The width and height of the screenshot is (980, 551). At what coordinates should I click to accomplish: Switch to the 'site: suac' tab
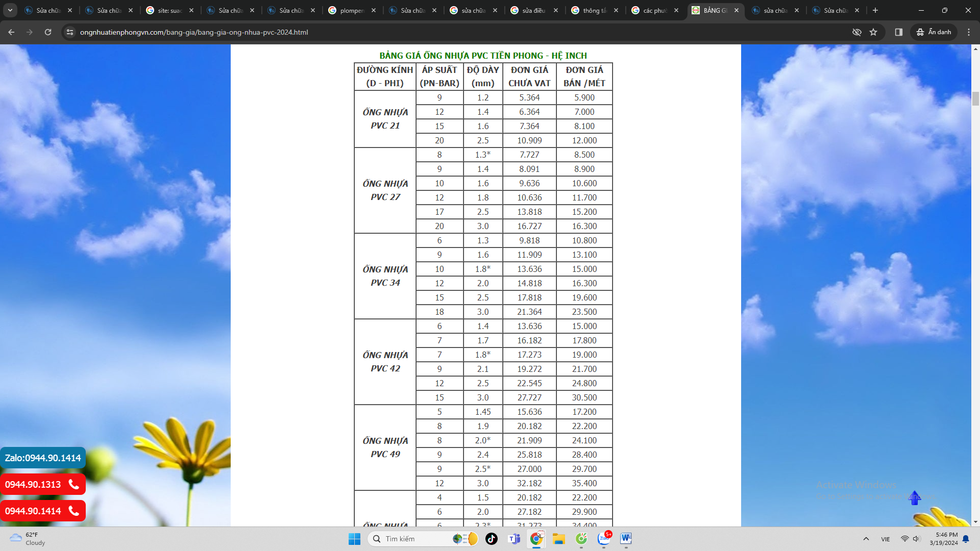pyautogui.click(x=170, y=10)
